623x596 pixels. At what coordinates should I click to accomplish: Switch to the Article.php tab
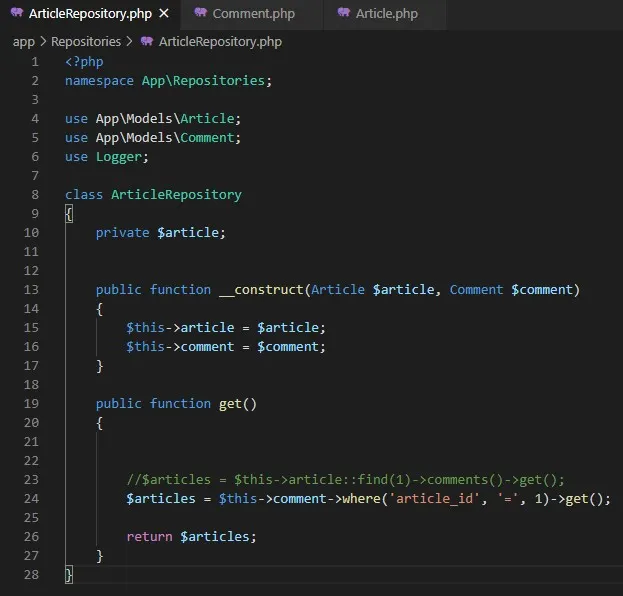pos(388,14)
